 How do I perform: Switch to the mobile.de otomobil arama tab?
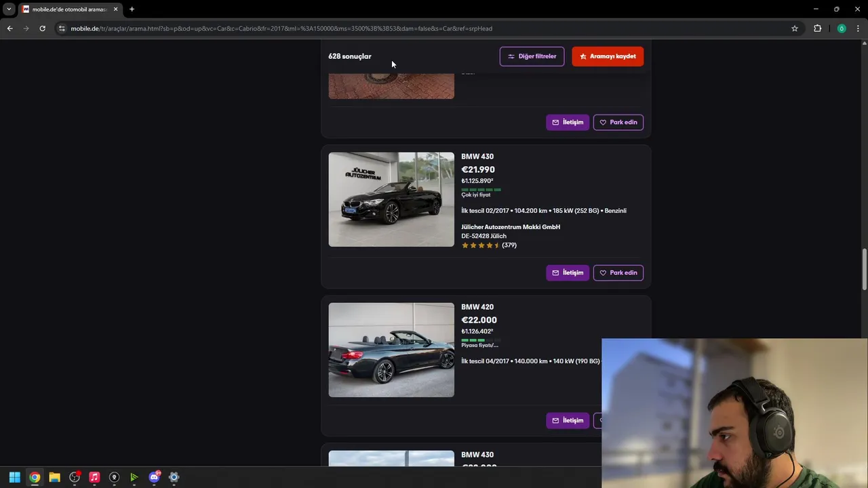pos(69,9)
